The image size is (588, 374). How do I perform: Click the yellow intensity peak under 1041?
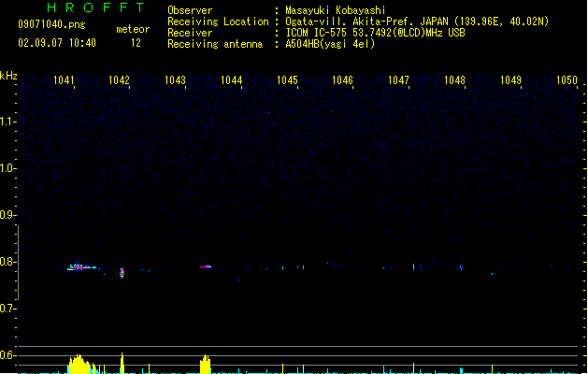(79, 365)
